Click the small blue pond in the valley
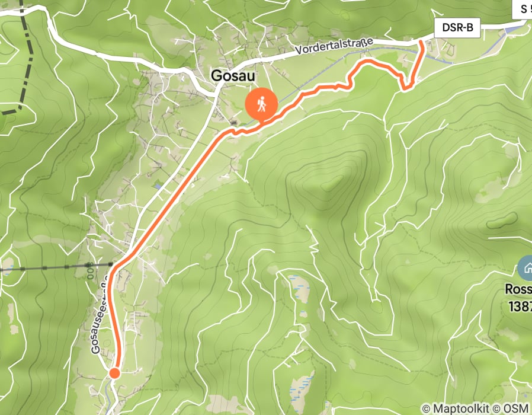Screen dimensions: 532x415 point(156,186)
